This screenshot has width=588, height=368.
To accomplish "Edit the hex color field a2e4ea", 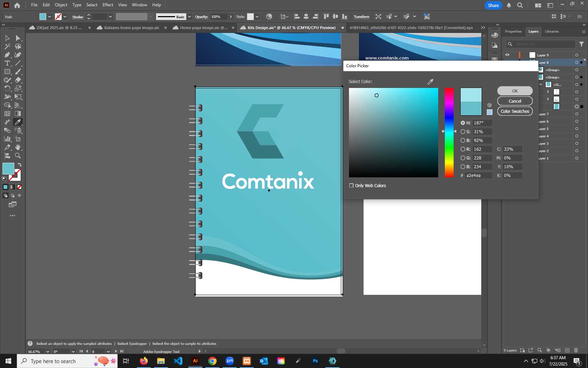I will click(x=478, y=176).
